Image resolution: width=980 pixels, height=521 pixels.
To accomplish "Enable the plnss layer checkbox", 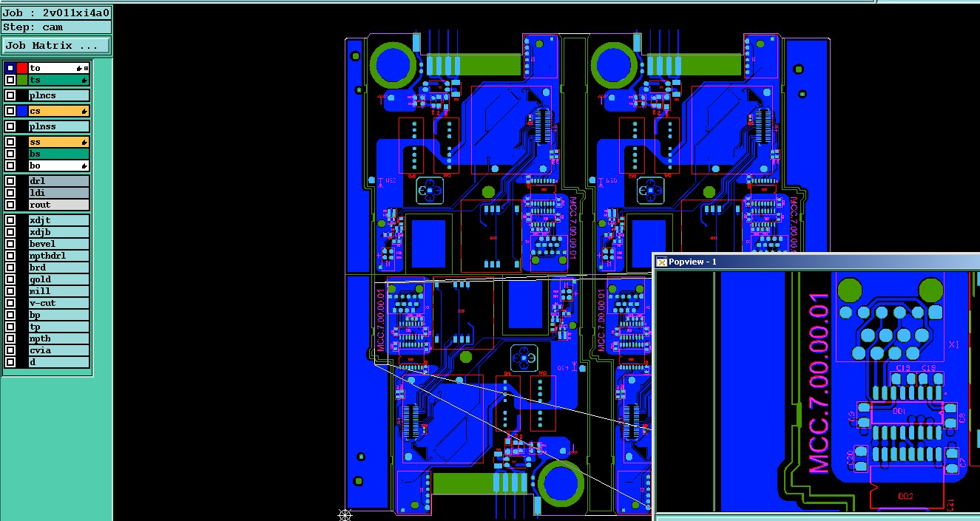I will 10,126.
